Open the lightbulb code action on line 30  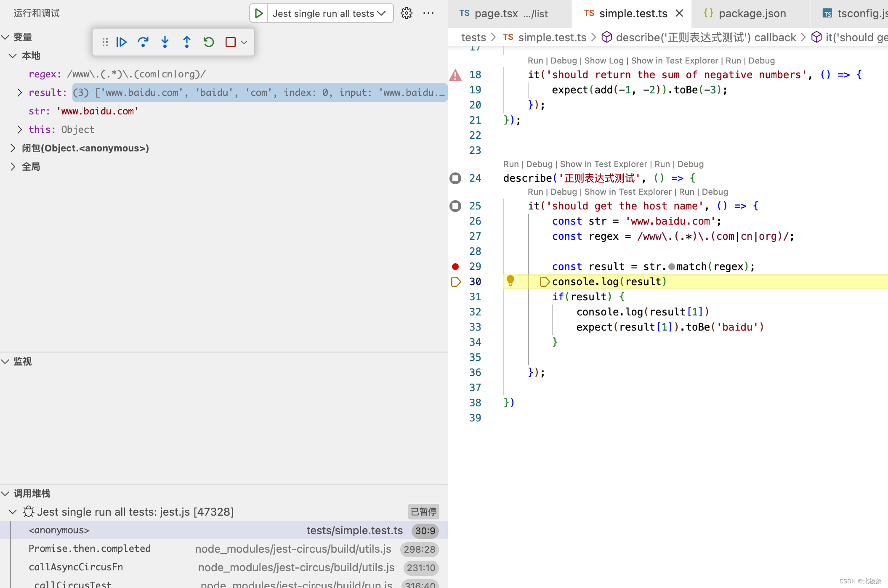click(x=510, y=281)
